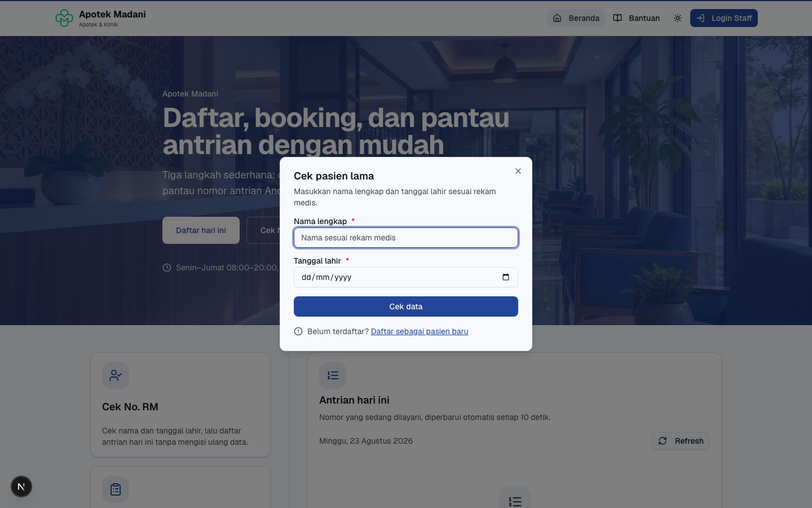Click the Cek pasien lama dialog title

[x=334, y=176]
